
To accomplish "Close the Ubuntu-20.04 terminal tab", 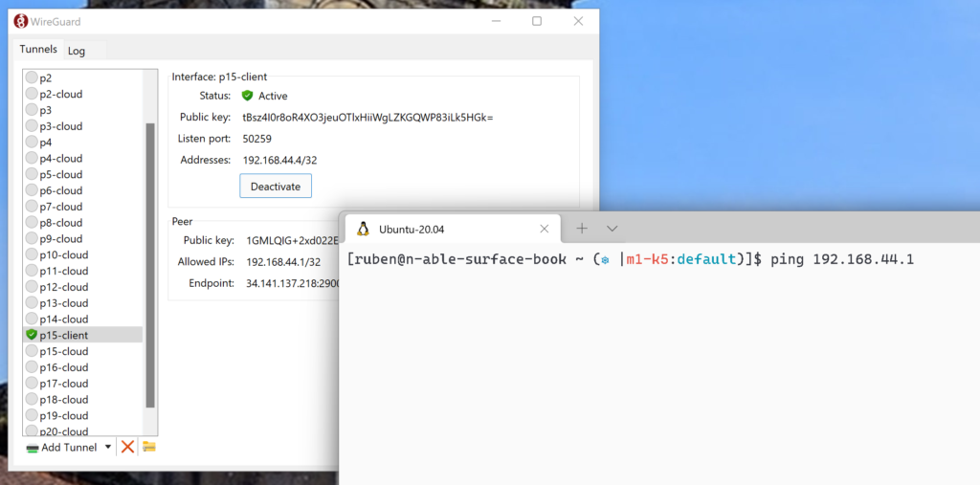I will pyautogui.click(x=545, y=229).
